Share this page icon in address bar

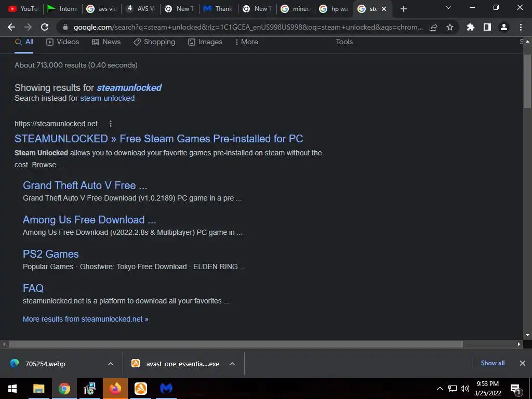433,27
